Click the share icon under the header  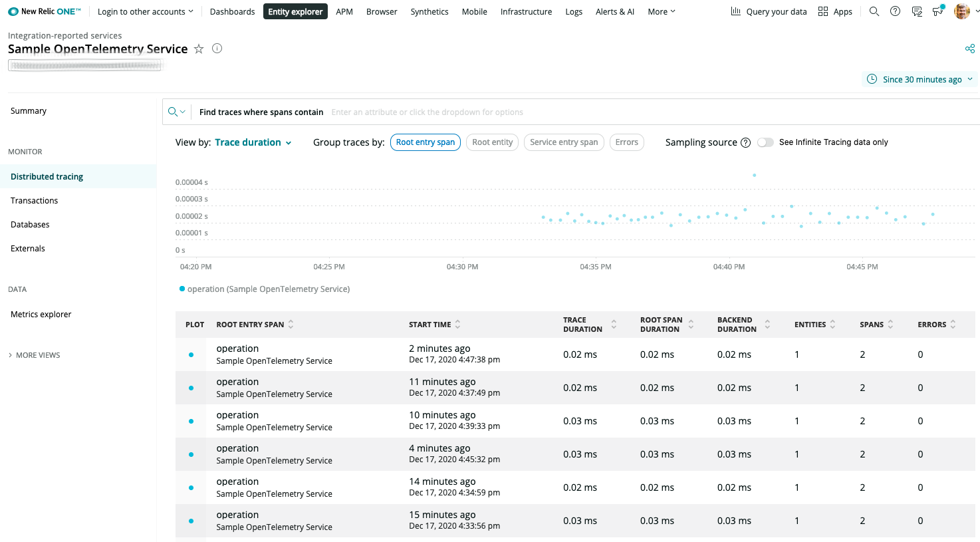click(x=970, y=49)
